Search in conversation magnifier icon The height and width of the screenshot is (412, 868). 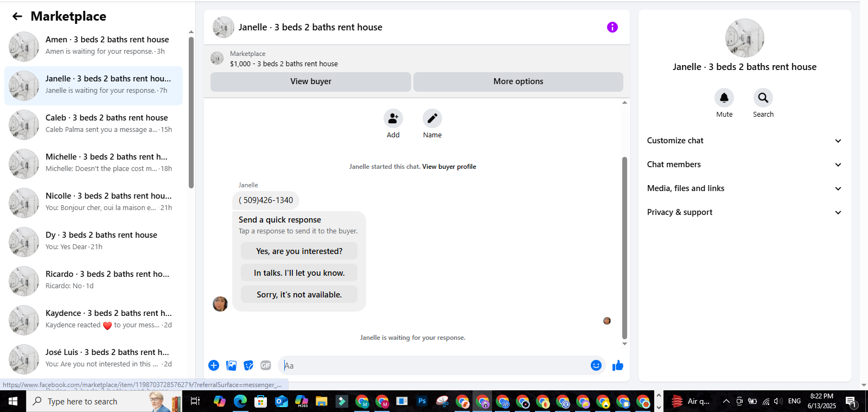[x=763, y=98]
